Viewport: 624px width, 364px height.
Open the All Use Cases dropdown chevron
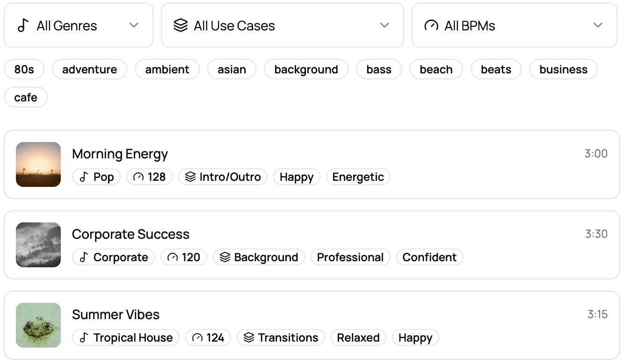pyautogui.click(x=385, y=25)
